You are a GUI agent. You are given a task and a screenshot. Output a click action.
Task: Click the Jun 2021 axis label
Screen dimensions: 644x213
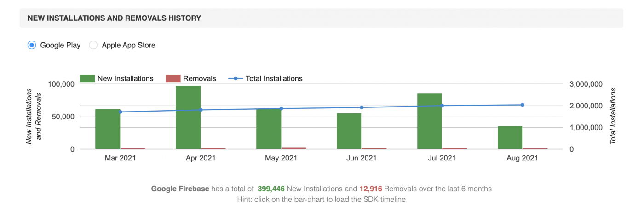pyautogui.click(x=362, y=158)
